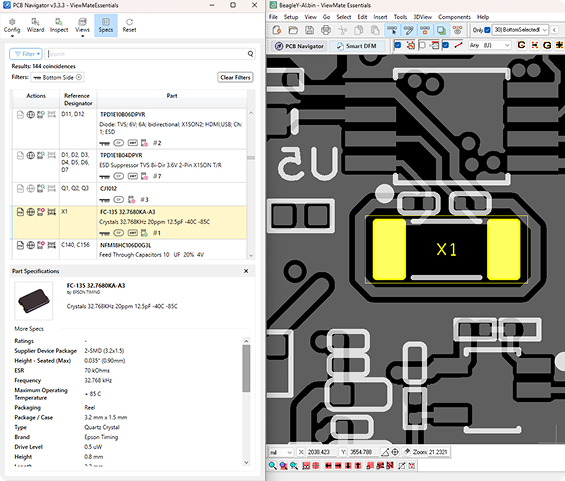Click the Reset icon in PCB Navigator
Screen dimensions: 565x481
click(129, 25)
